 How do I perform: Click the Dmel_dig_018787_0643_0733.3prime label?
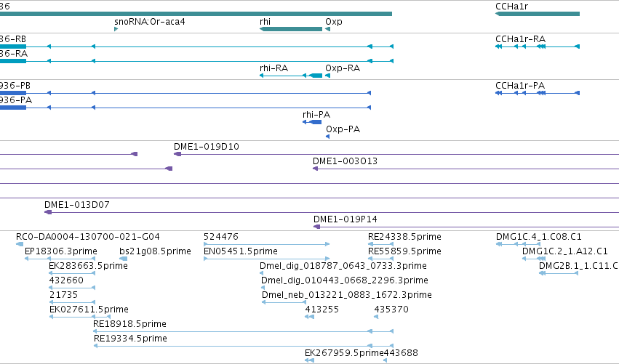[x=343, y=266]
